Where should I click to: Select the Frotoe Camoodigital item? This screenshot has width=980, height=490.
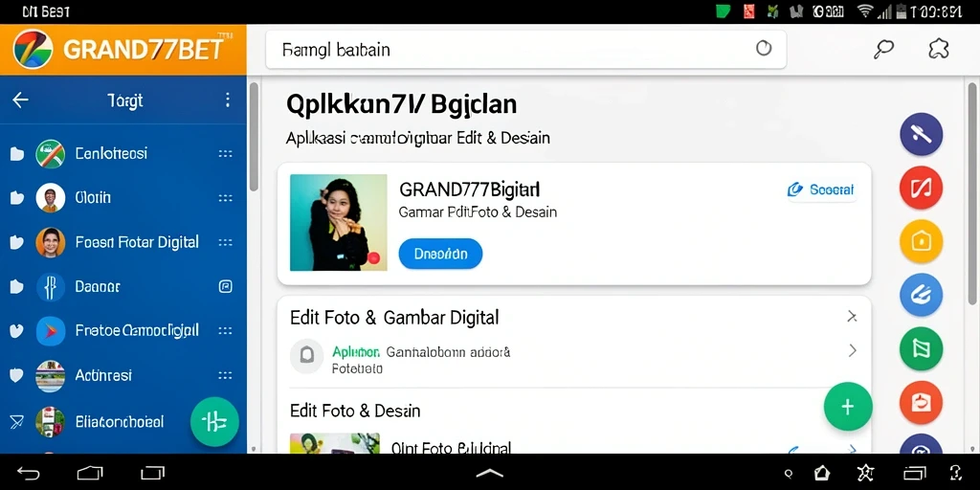point(137,330)
